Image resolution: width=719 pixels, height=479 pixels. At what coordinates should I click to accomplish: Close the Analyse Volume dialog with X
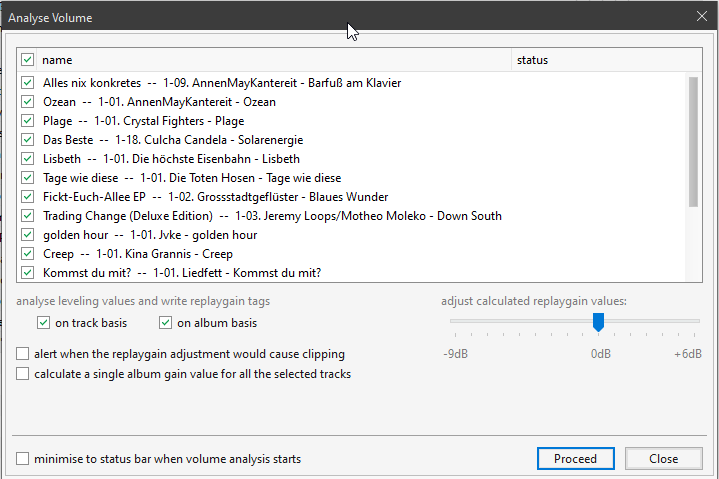(702, 17)
